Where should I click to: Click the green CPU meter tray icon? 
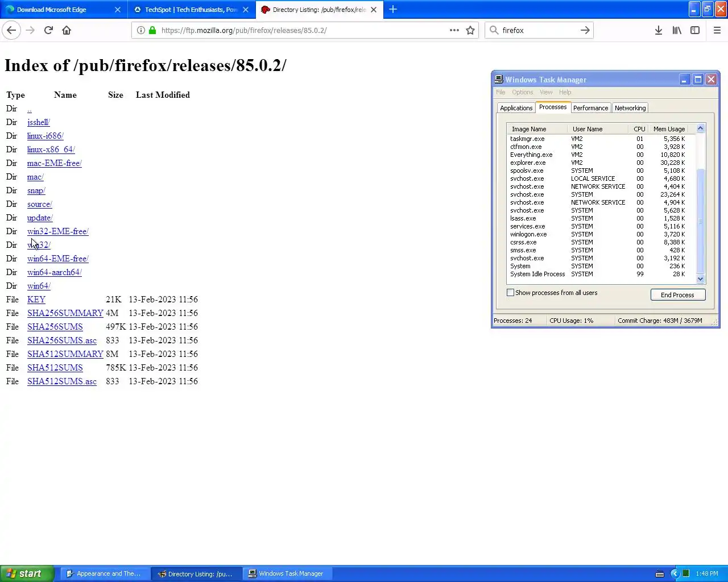(686, 573)
